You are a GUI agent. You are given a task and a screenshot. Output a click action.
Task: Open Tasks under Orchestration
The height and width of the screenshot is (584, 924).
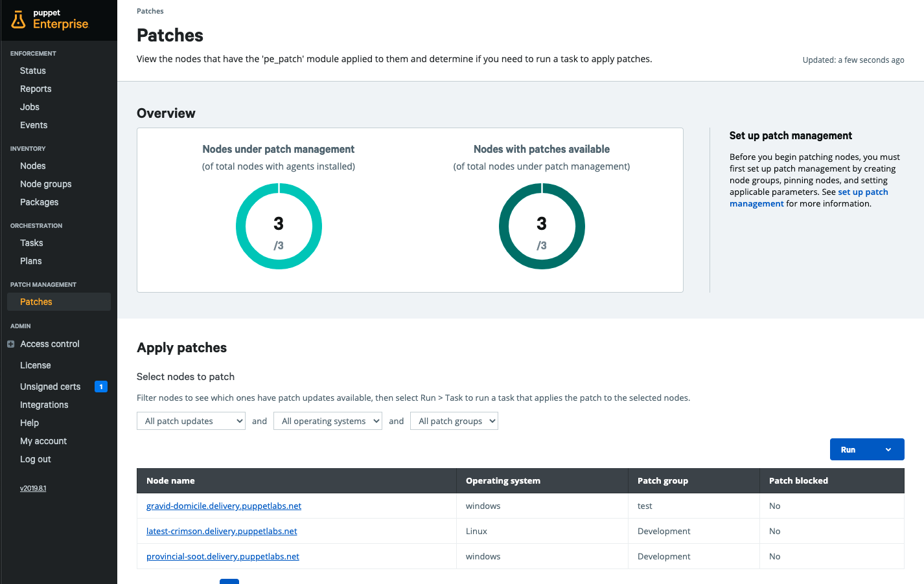pyautogui.click(x=32, y=243)
